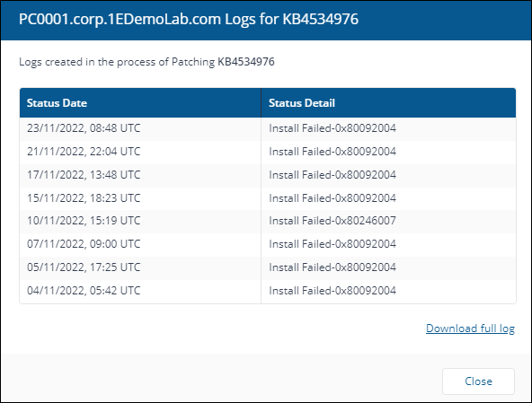Image resolution: width=532 pixels, height=403 pixels.
Task: Click status detail for 17/11/2022 entry
Action: [x=332, y=175]
